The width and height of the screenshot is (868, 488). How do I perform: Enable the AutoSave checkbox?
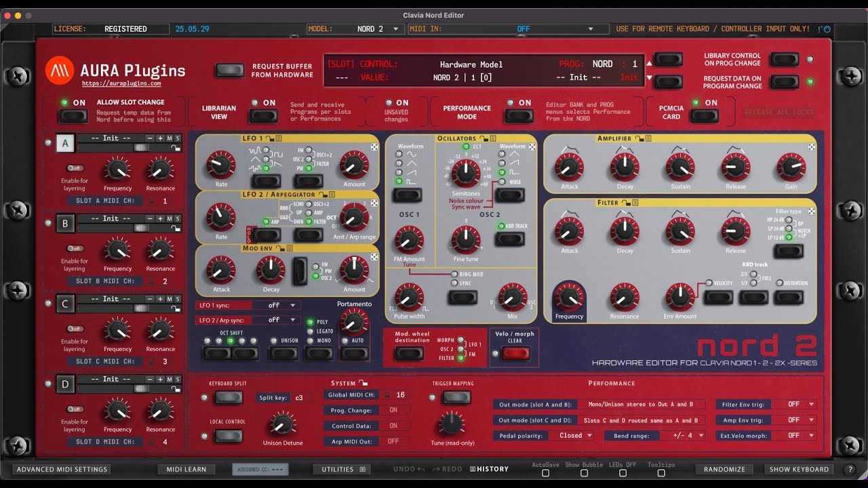click(x=545, y=473)
